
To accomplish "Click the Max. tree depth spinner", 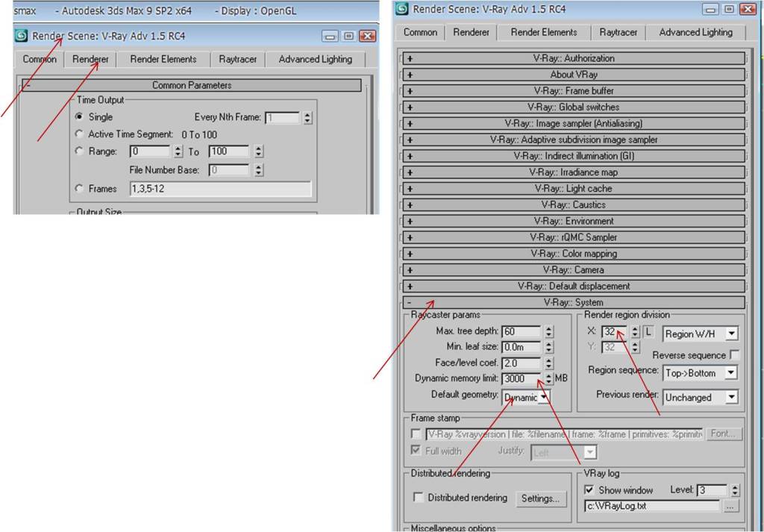I will (x=548, y=331).
